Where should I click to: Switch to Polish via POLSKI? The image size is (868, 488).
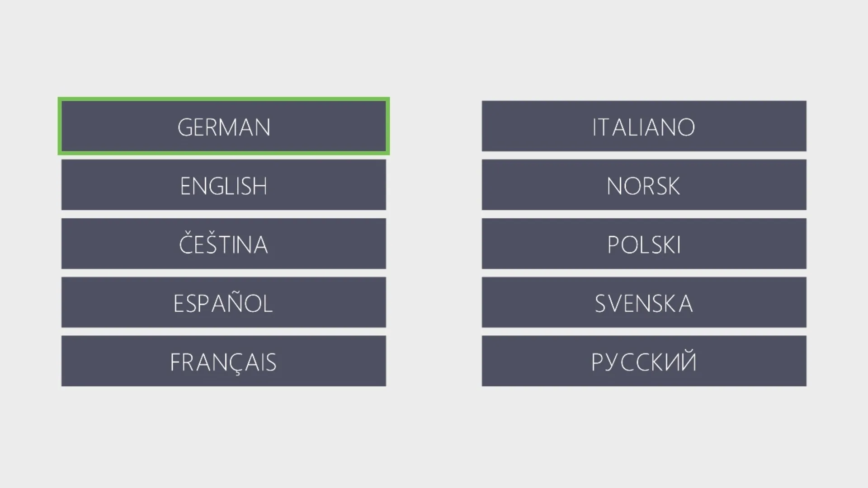coord(644,244)
